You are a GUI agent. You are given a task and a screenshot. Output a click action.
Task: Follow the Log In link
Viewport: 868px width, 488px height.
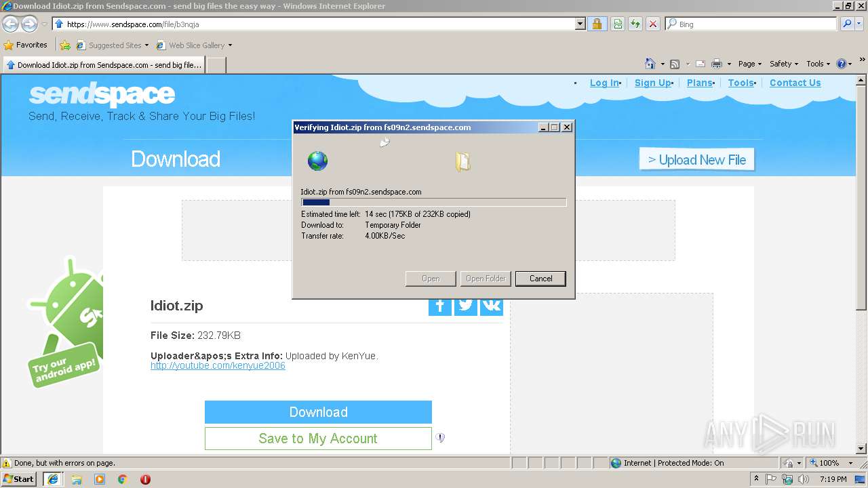point(604,83)
